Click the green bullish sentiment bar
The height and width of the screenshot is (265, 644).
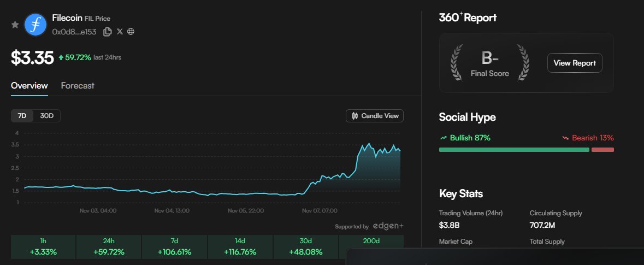point(513,150)
